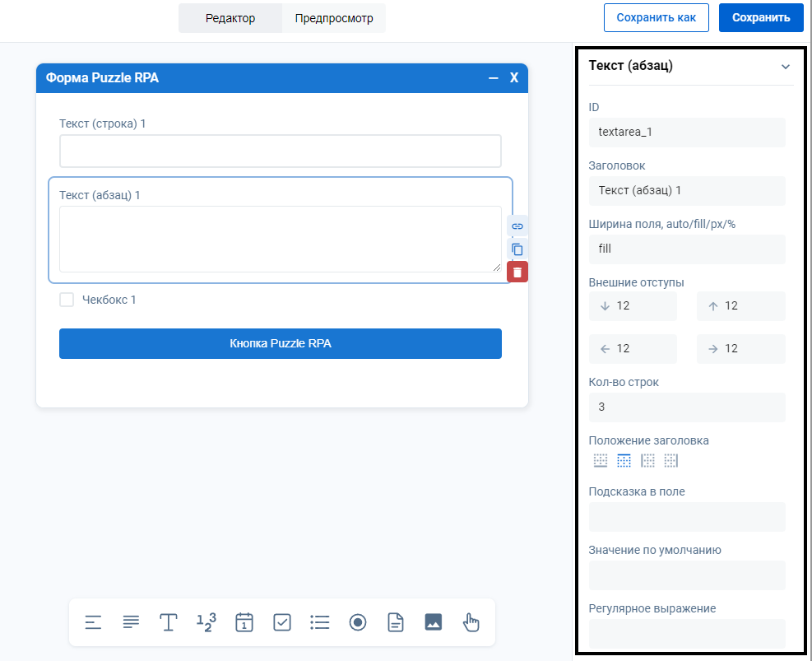Screen dimensions: 812x661
Task: Click the link icon beside the text area
Action: [x=517, y=226]
